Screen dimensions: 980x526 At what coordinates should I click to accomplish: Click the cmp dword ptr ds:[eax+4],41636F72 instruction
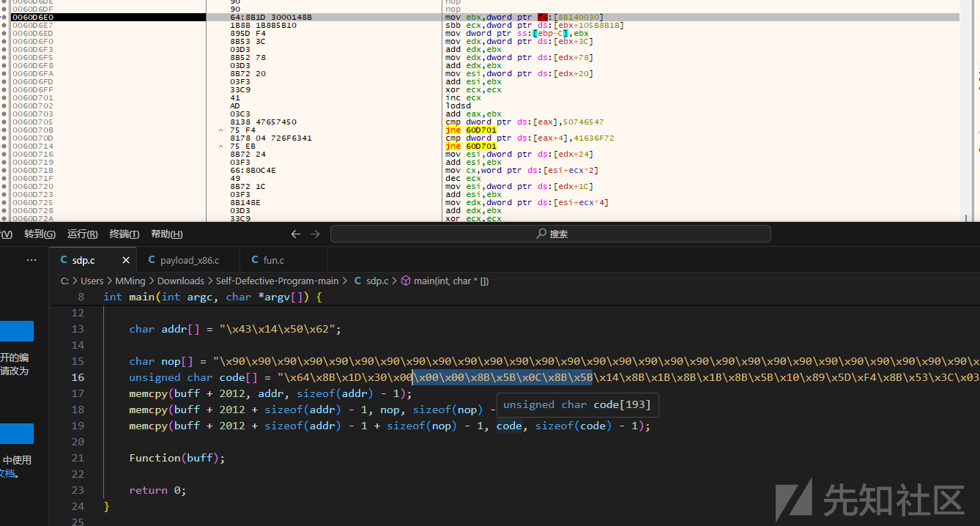(x=530, y=138)
